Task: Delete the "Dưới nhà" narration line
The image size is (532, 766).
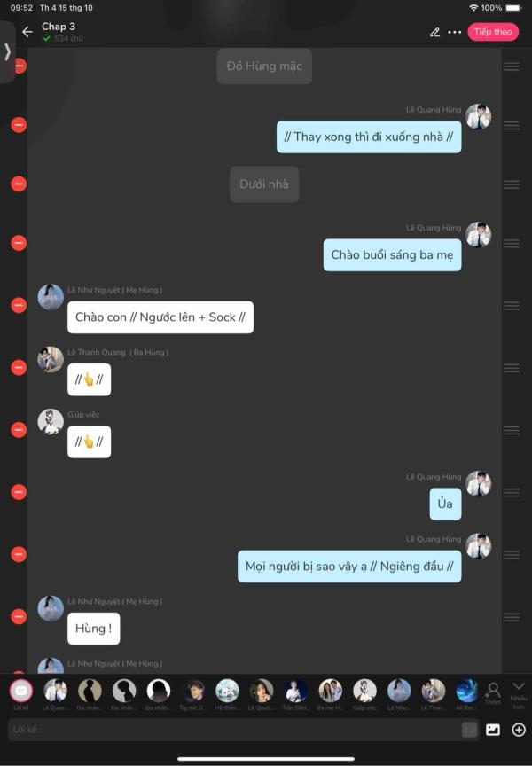Action: pos(19,184)
